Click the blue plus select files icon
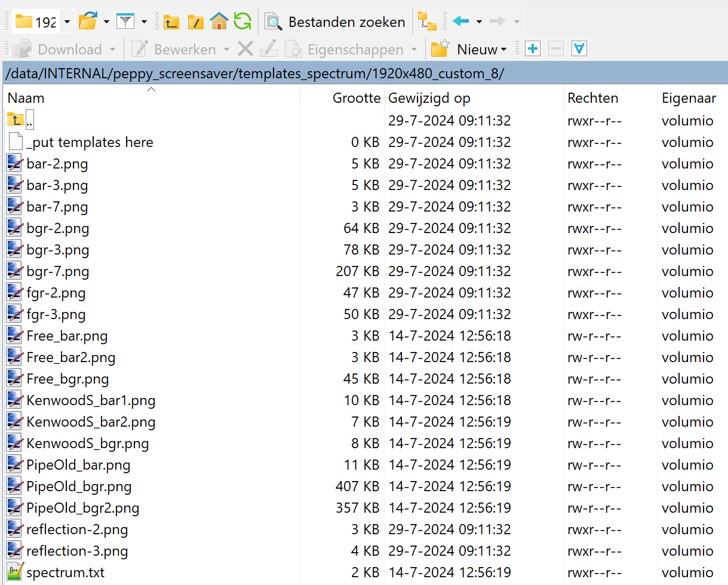728x585 pixels. 533,49
